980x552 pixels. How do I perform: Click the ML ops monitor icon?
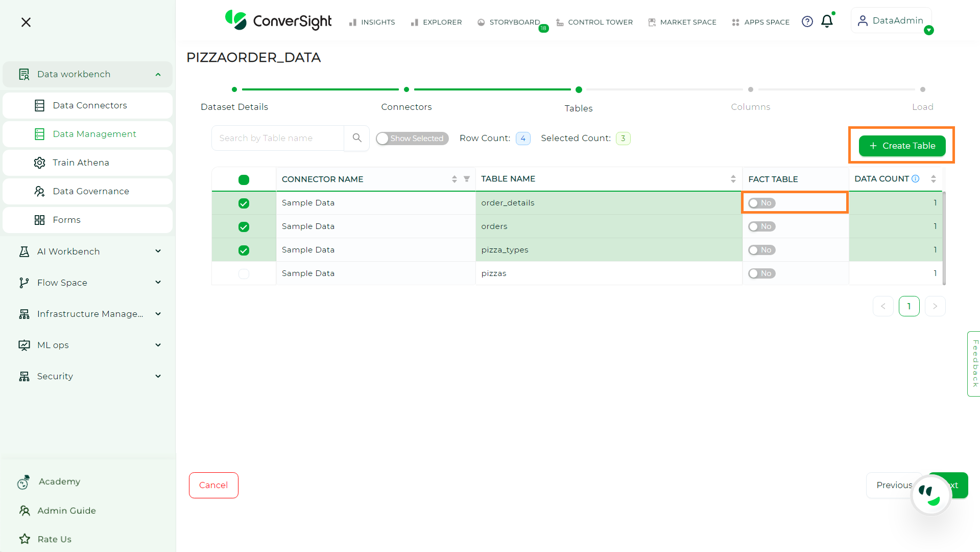[x=24, y=345]
